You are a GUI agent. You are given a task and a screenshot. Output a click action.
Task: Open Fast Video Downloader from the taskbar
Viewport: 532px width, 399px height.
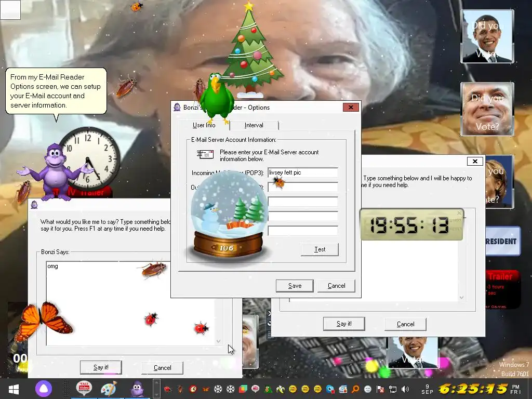click(x=84, y=389)
